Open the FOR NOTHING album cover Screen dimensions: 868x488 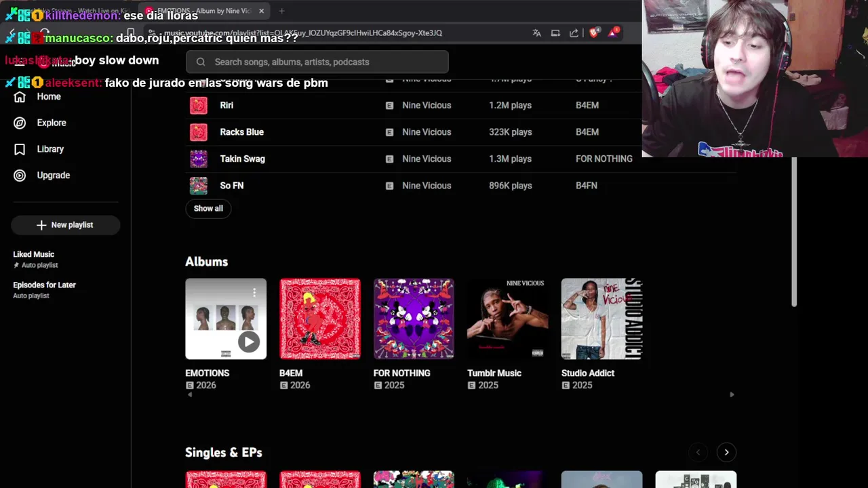[414, 319]
